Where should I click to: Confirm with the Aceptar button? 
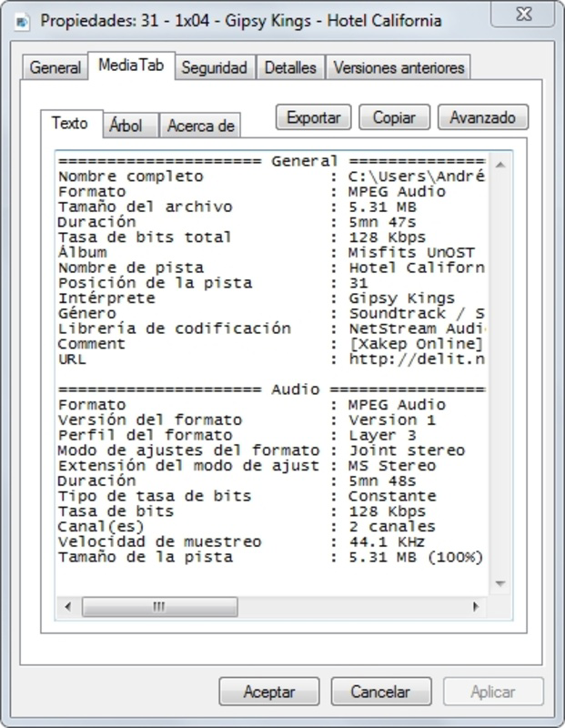(x=269, y=692)
